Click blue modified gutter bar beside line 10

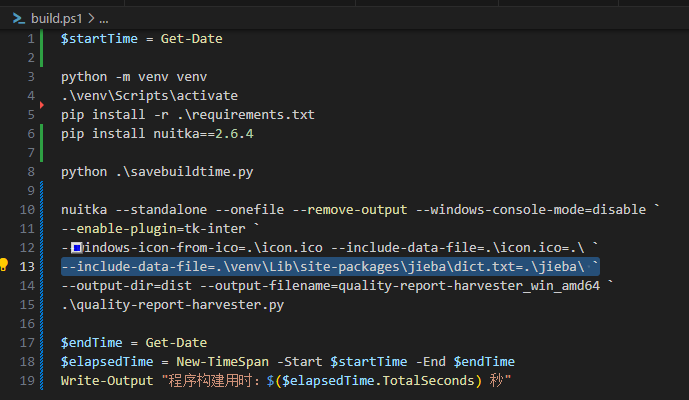[x=41, y=209]
